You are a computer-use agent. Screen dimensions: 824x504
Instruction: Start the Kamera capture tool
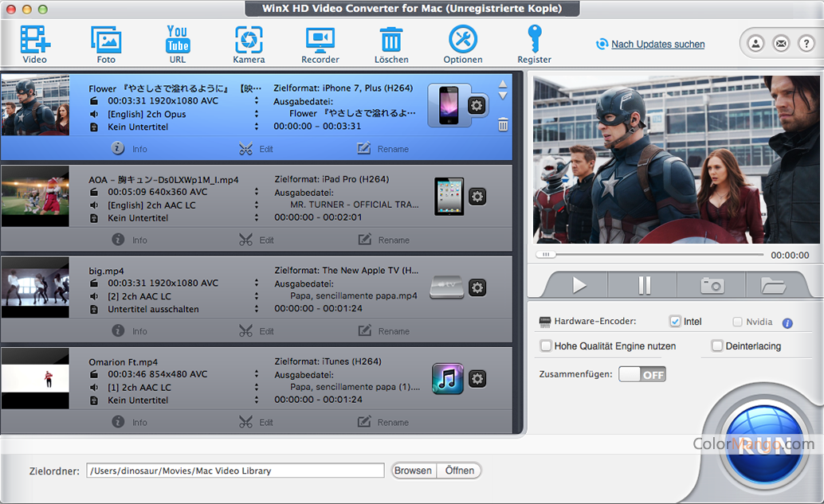tap(249, 44)
